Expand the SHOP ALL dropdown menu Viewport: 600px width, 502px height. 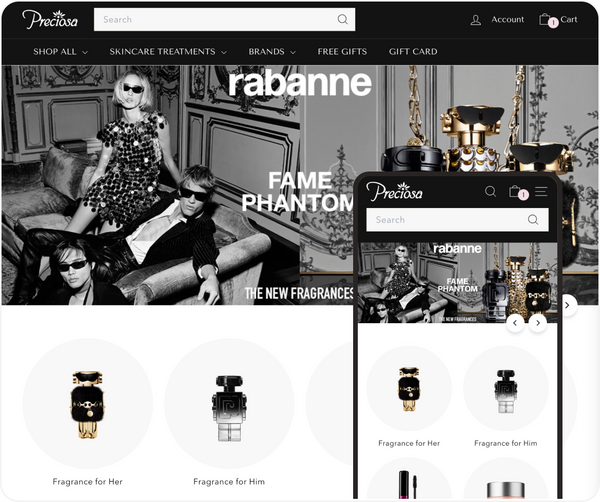(60, 51)
